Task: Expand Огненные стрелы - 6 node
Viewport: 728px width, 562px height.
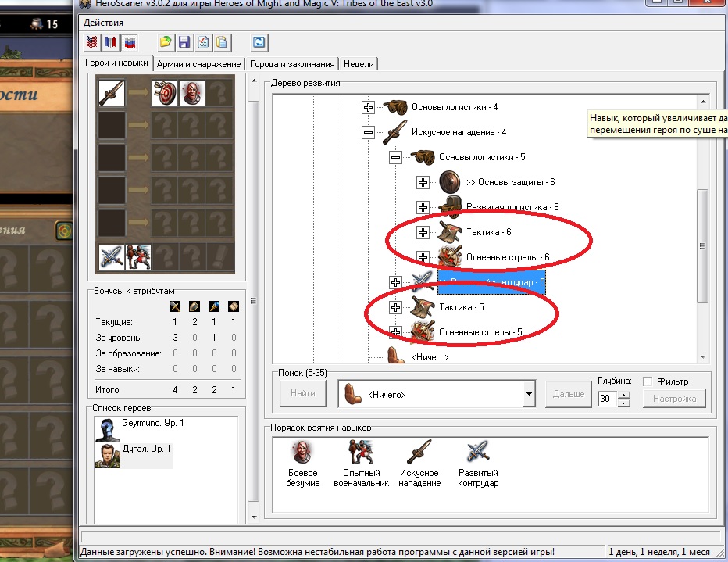Action: click(x=423, y=257)
